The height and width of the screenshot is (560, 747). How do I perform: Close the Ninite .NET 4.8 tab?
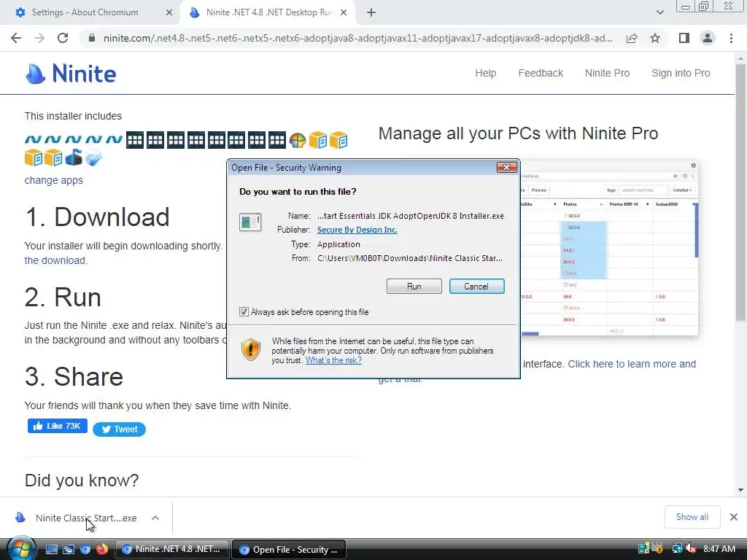[344, 12]
